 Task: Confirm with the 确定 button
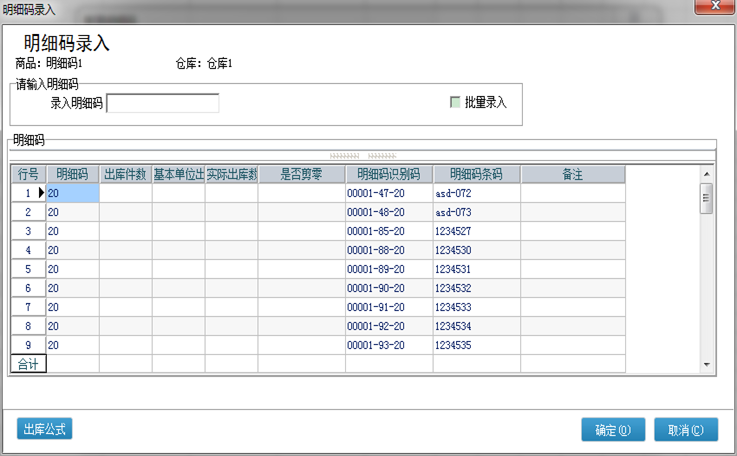tap(613, 430)
